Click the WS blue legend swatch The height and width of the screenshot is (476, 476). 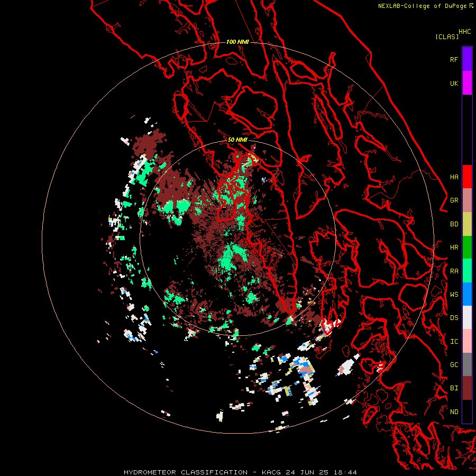467,294
